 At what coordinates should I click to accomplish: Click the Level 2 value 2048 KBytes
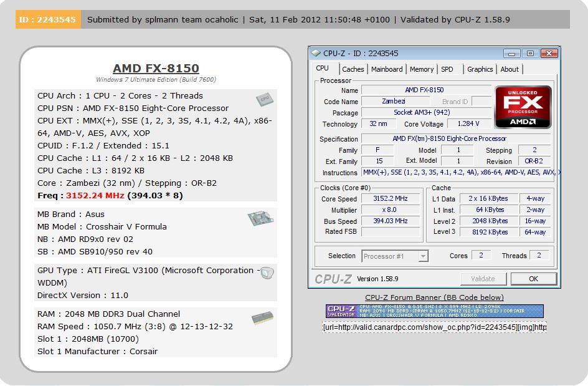pos(488,221)
